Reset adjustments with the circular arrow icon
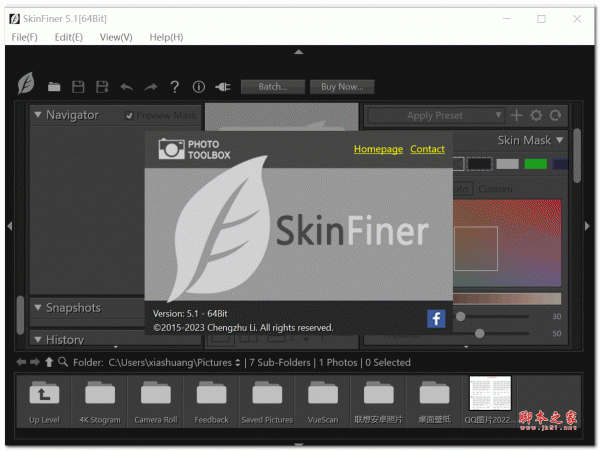 pos(556,115)
